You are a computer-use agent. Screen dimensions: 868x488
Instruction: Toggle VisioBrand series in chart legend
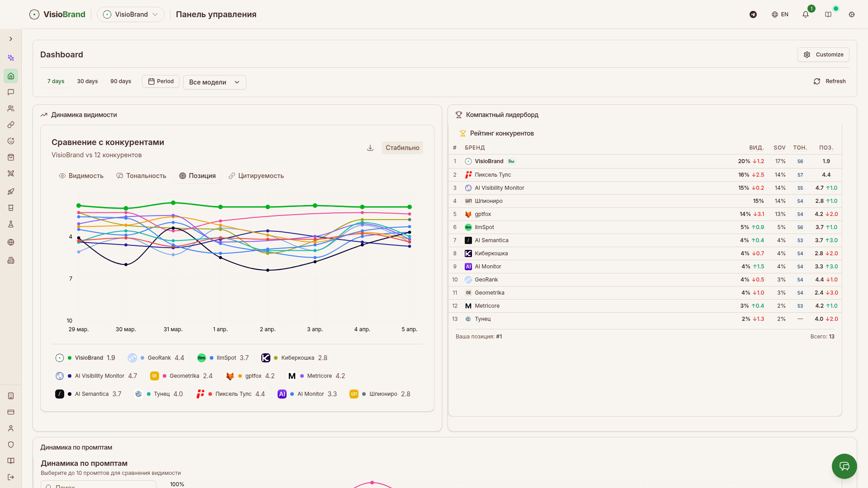click(x=89, y=358)
